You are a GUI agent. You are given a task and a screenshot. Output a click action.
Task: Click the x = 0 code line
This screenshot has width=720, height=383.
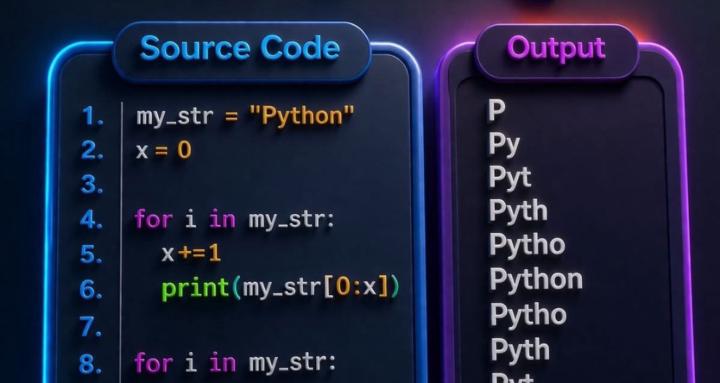coord(163,150)
